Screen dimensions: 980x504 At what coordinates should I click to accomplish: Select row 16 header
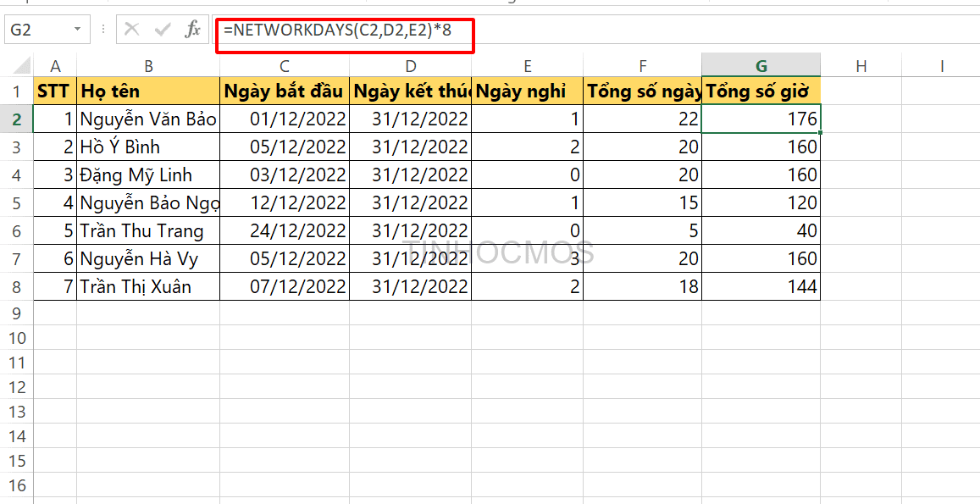coord(16,485)
